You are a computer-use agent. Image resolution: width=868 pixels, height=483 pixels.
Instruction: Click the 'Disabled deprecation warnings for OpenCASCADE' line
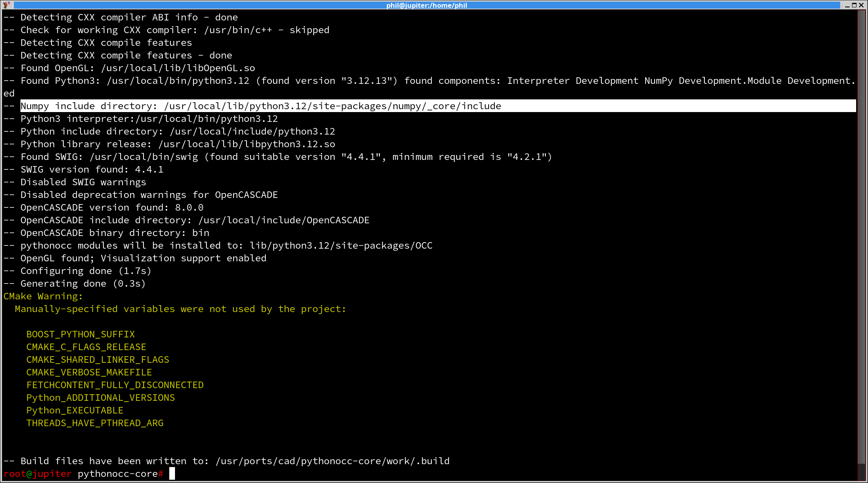(141, 195)
